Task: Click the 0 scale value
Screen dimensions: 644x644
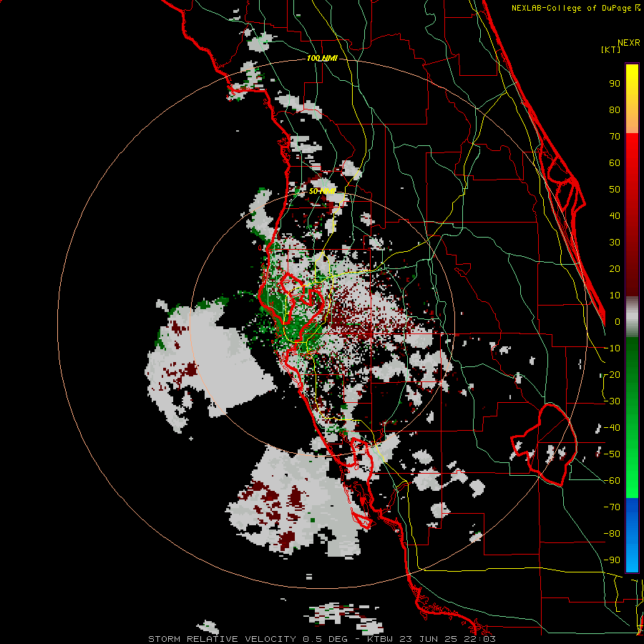Action: 618,321
